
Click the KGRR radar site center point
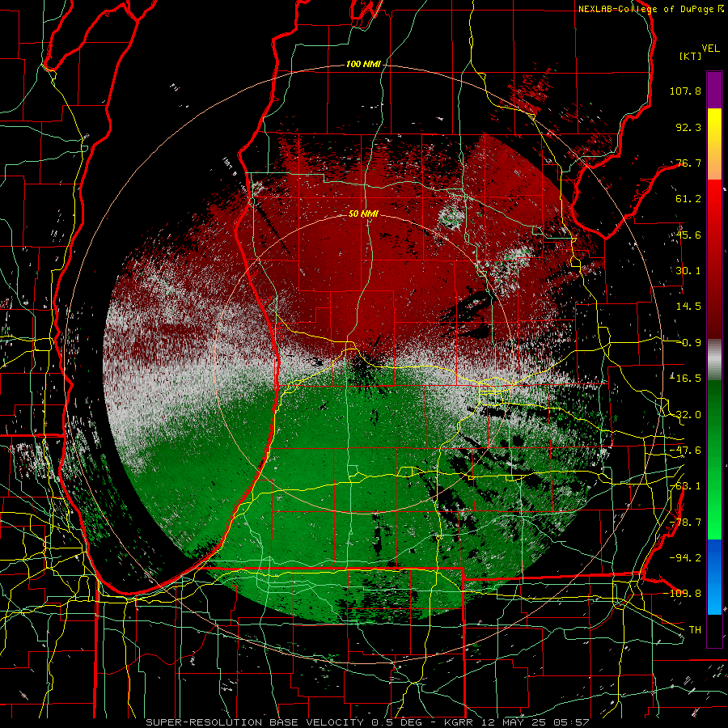[x=363, y=364]
